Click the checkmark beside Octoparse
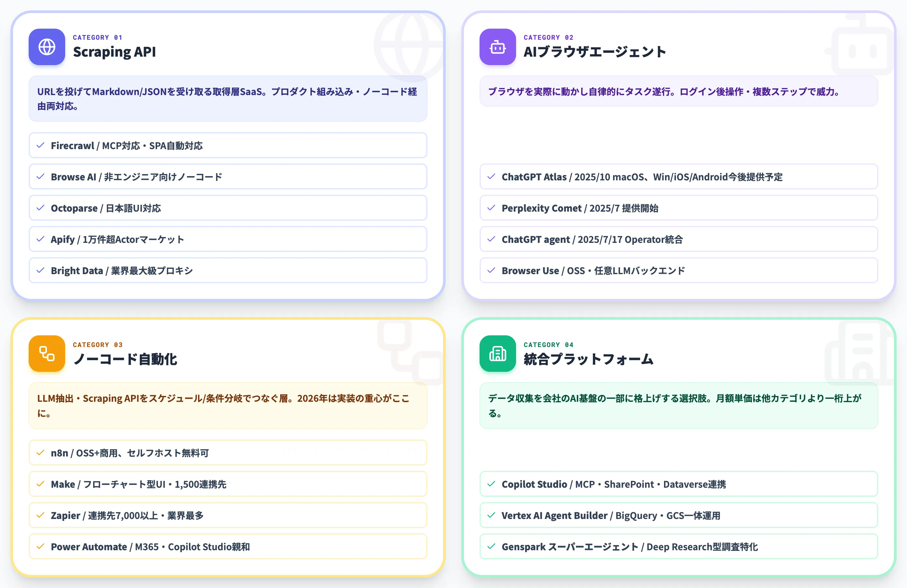Screen dimensions: 907x588 (x=40, y=208)
